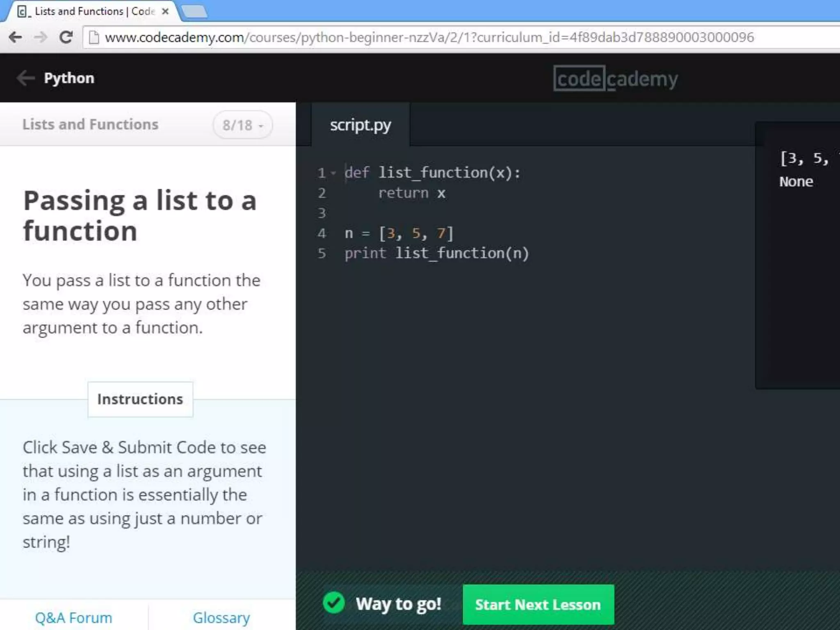Image resolution: width=840 pixels, height=630 pixels.
Task: Open the Q&A Forum link
Action: [73, 617]
